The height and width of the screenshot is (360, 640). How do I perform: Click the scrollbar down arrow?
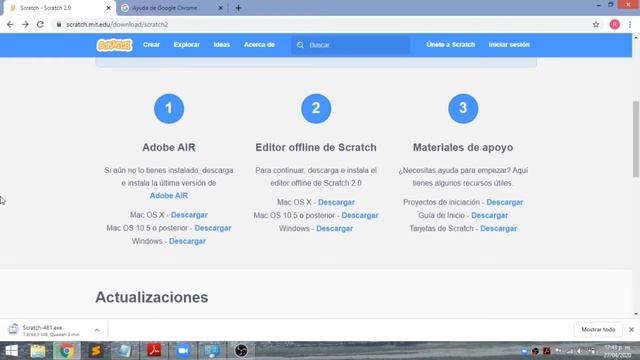(636, 314)
